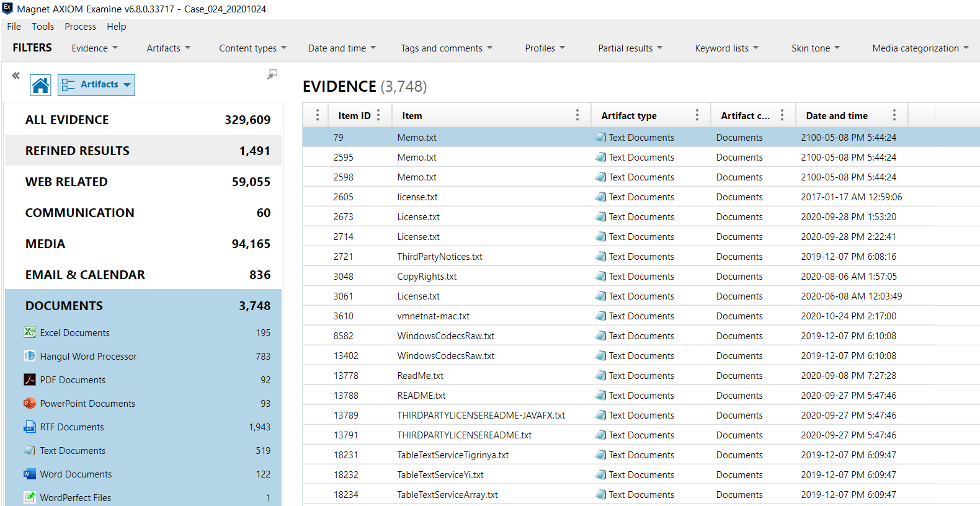Open the table's leading column options dots
Image resolution: width=980 pixels, height=506 pixels.
[x=318, y=115]
